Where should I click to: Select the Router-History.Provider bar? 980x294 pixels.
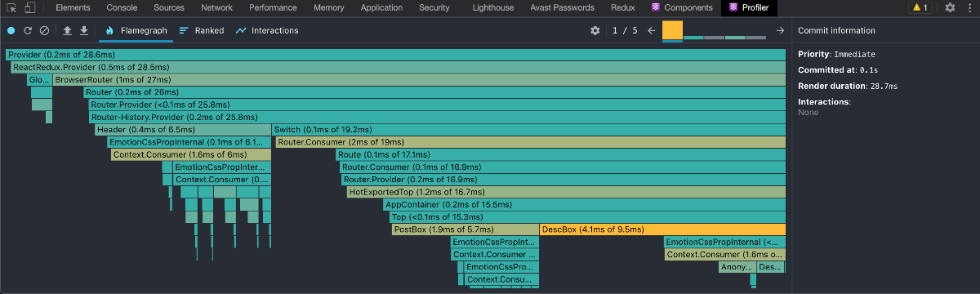437,117
